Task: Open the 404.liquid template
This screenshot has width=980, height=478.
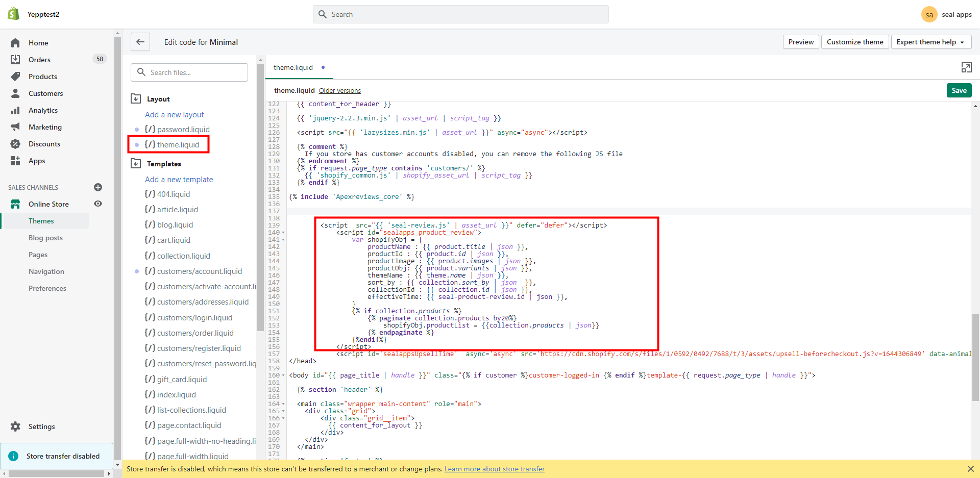Action: tap(167, 194)
